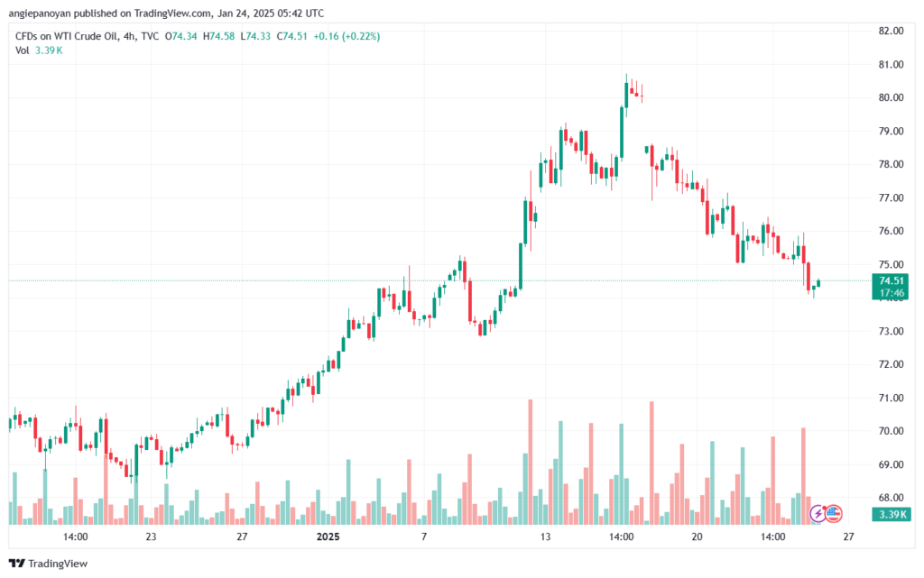The width and height of the screenshot is (924, 578).
Task: Click the 70.00 price scale label
Action: coord(891,431)
